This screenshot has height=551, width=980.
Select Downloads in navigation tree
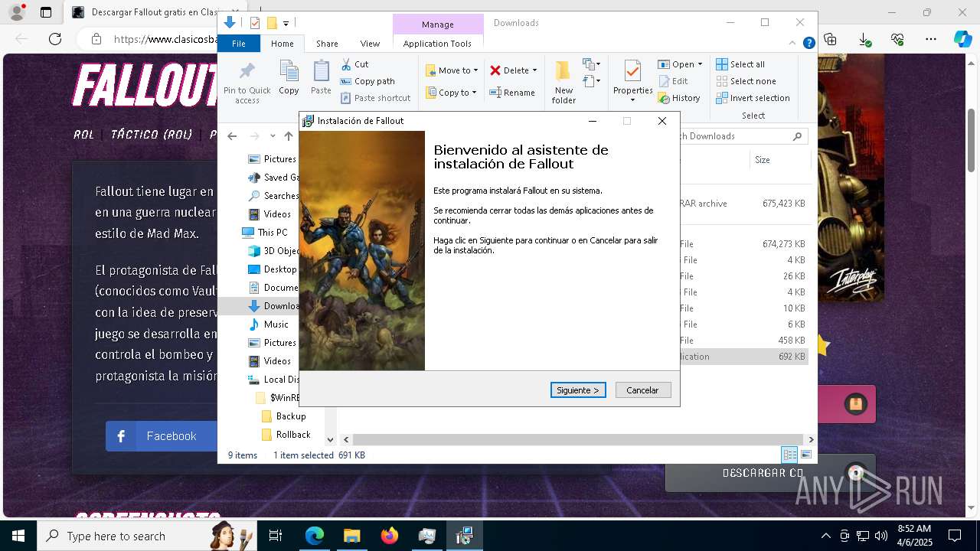click(x=273, y=306)
